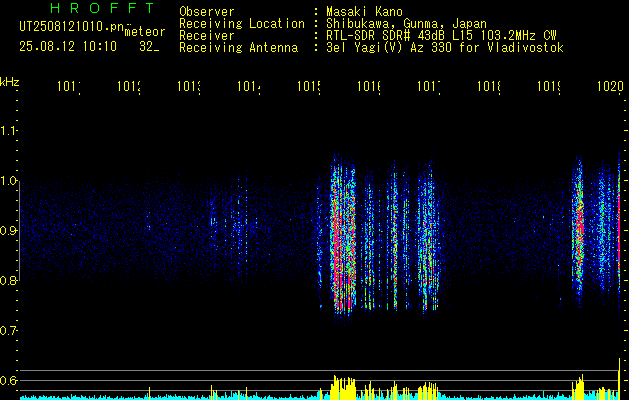Viewport: 629px width, 400px height.
Task: Click the 'Receiver' field label
Action: point(207,36)
